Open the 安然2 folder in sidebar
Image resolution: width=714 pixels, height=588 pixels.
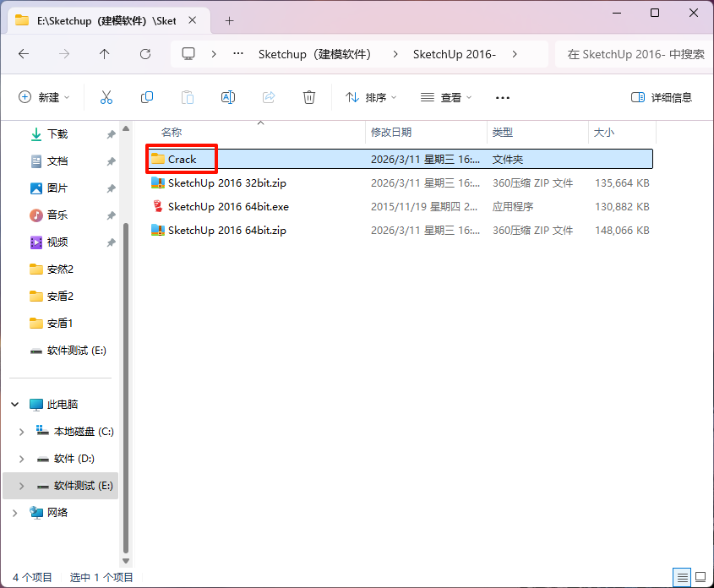pyautogui.click(x=60, y=269)
